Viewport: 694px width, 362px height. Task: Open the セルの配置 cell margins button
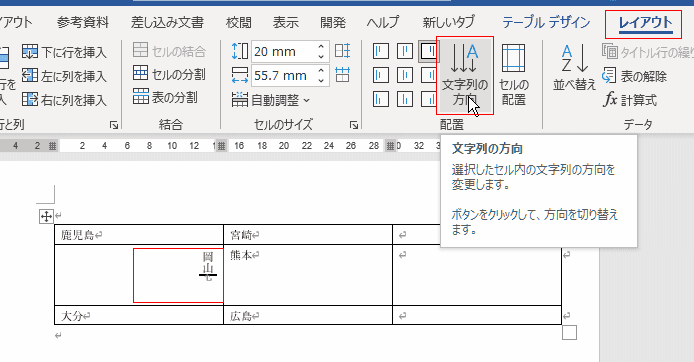click(513, 75)
